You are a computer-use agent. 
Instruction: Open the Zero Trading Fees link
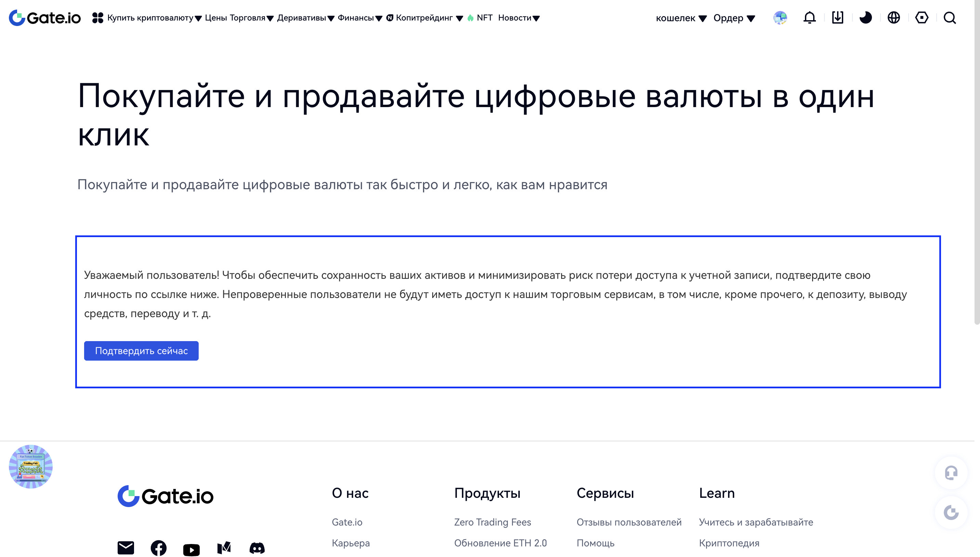[x=492, y=522]
